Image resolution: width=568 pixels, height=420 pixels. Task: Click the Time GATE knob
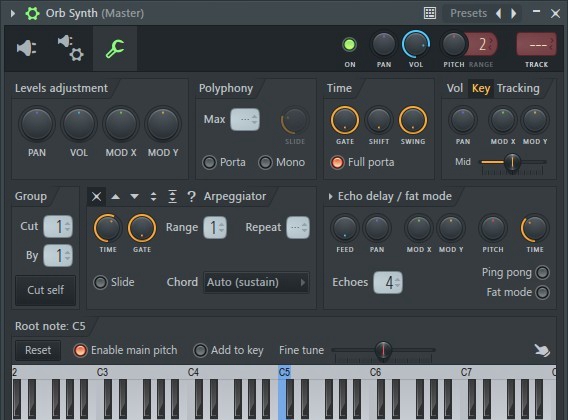click(345, 120)
